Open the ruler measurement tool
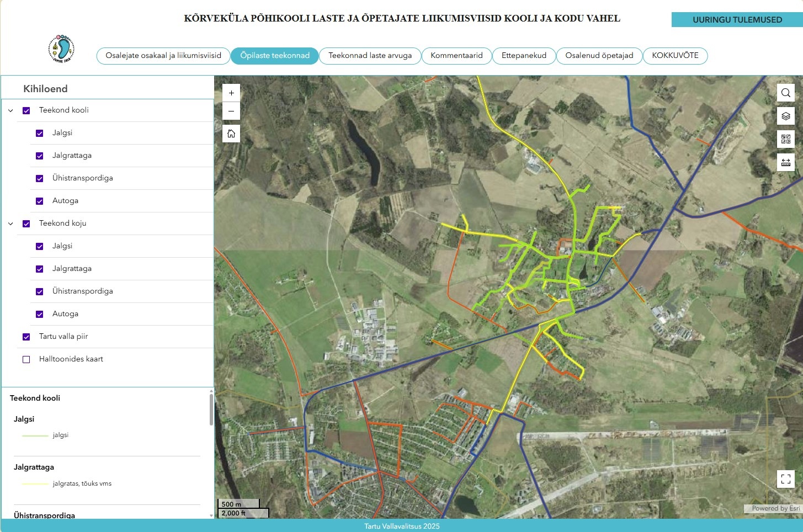Screen dimensions: 803x532 click(786, 162)
